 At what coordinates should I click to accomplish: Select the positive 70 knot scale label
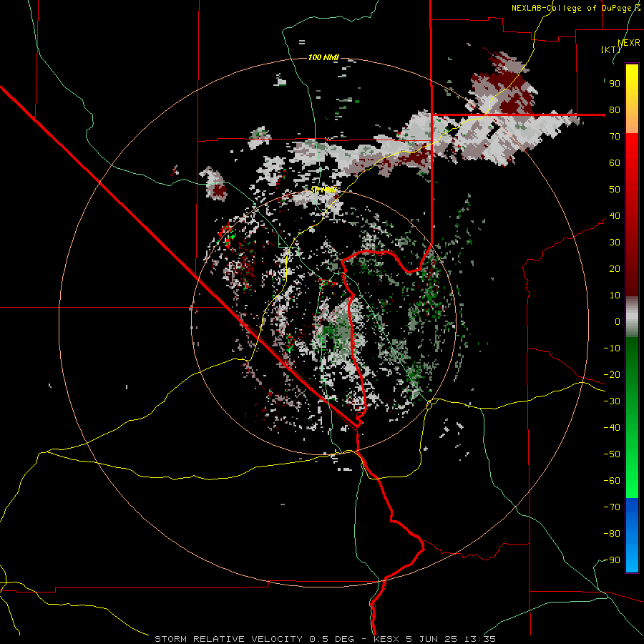click(x=615, y=137)
